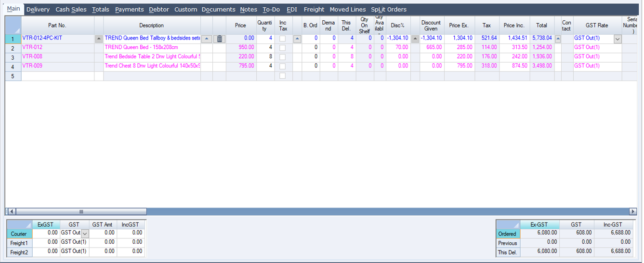Click the Description column header

pyautogui.click(x=151, y=26)
